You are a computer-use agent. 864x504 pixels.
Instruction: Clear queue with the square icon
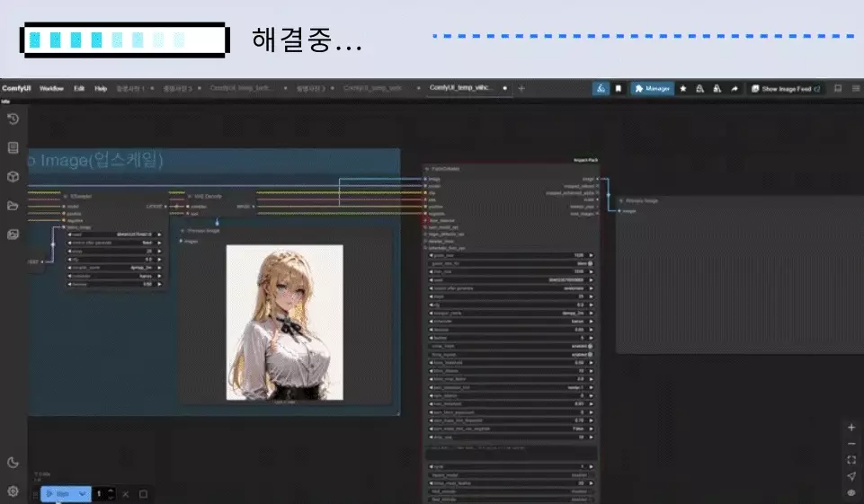pos(143,494)
